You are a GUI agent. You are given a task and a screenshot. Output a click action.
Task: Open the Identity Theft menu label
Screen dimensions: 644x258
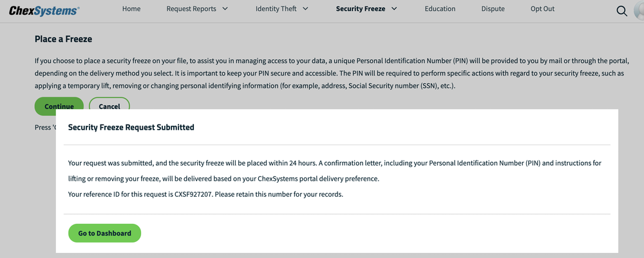coord(276,9)
